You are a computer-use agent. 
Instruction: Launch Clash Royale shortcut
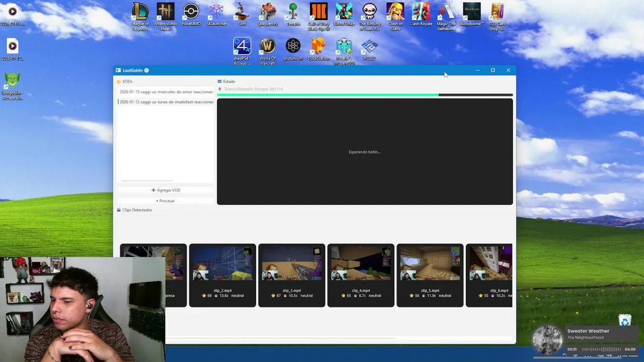421,14
